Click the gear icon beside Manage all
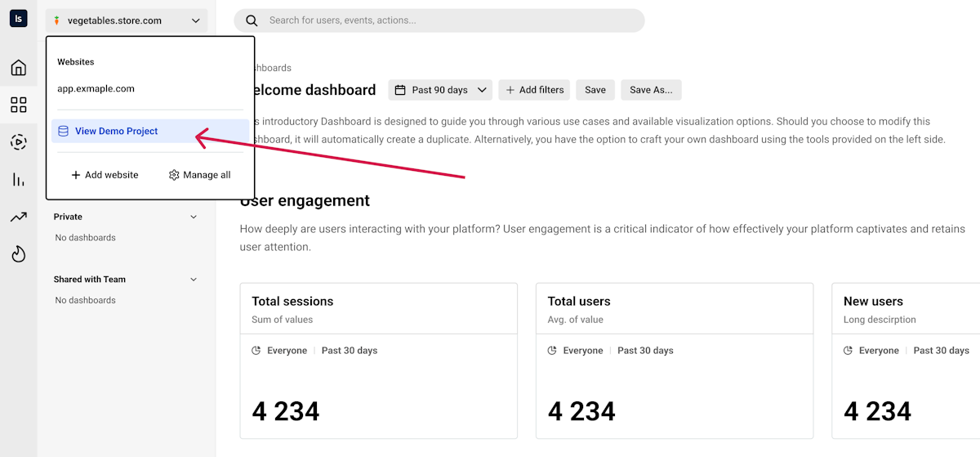Viewport: 980px width, 457px height. (174, 175)
